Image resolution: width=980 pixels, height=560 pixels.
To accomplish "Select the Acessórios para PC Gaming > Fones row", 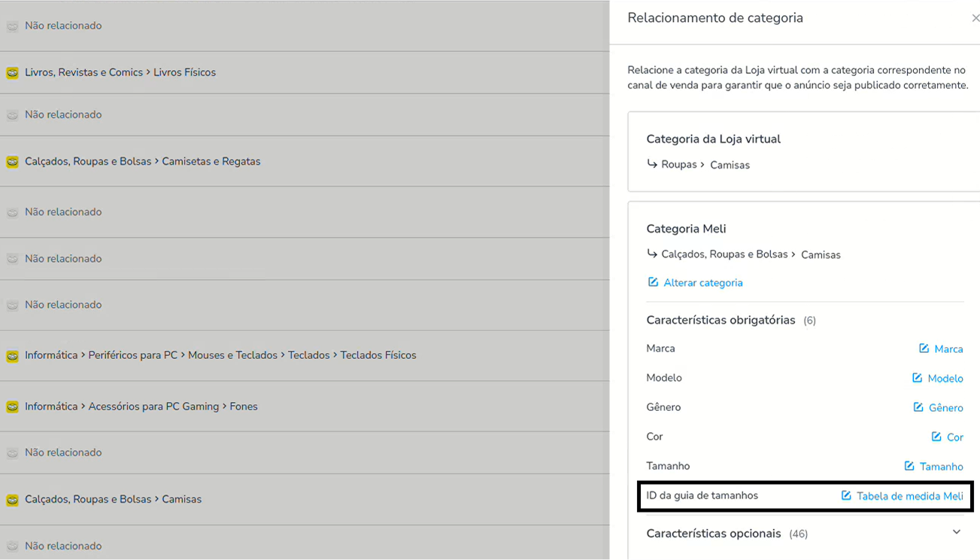I will 305,406.
